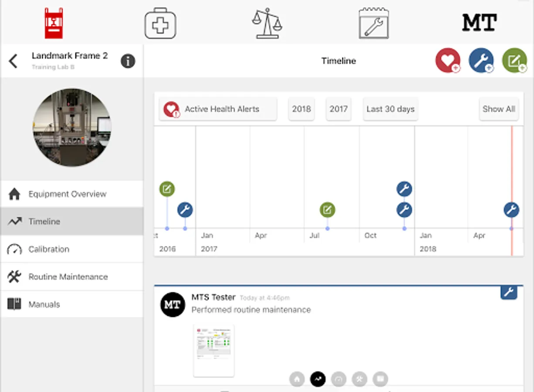534x392 pixels.
Task: Click the MTS Tester author name
Action: 213,297
